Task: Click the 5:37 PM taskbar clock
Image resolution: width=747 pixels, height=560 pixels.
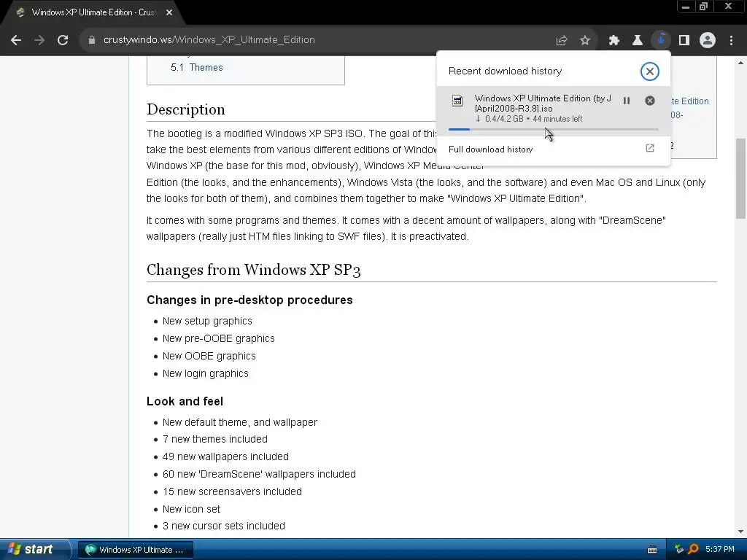Action: pyautogui.click(x=720, y=550)
